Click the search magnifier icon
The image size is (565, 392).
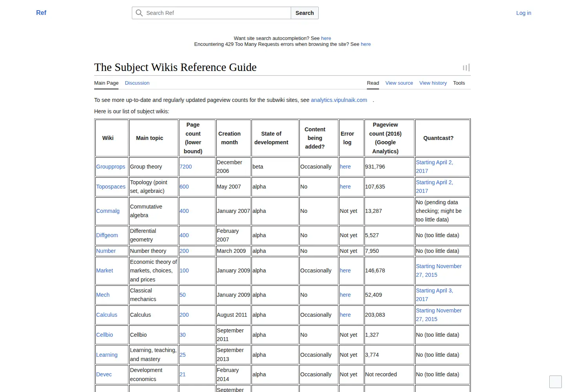(x=139, y=13)
